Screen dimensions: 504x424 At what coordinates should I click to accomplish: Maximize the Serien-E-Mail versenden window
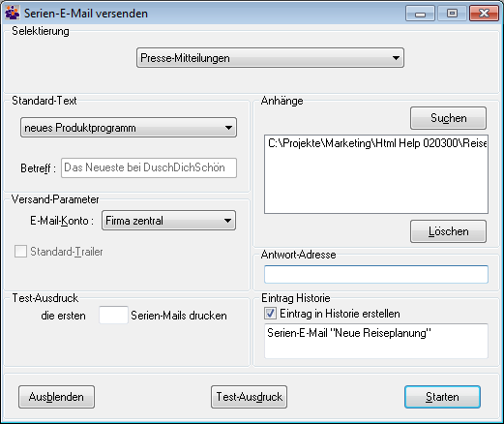click(x=452, y=14)
